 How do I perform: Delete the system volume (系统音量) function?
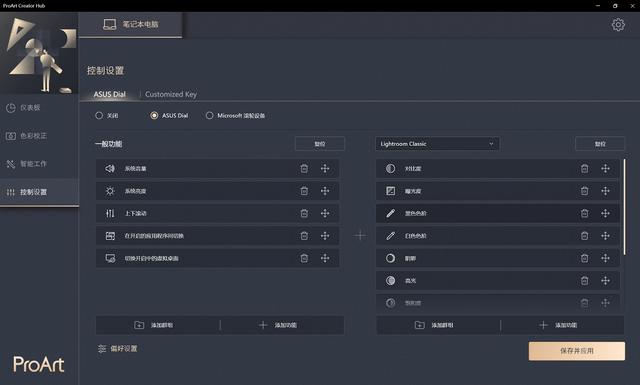click(304, 168)
